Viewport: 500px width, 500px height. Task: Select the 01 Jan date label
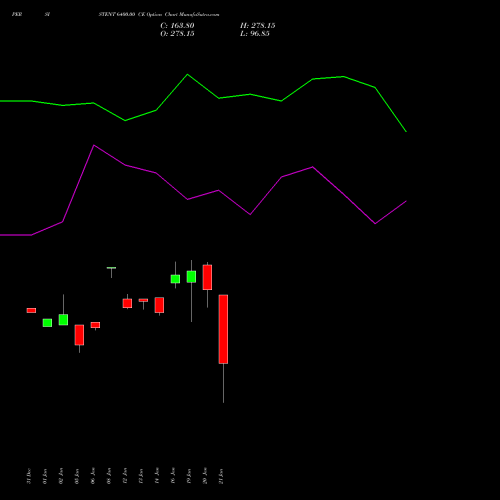(45, 476)
